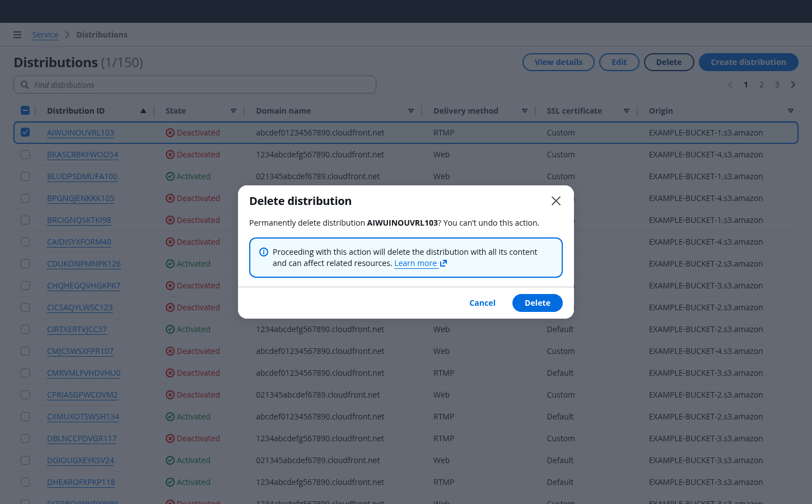Go to previous page using left chevron
The height and width of the screenshot is (504, 812).
pyautogui.click(x=730, y=85)
